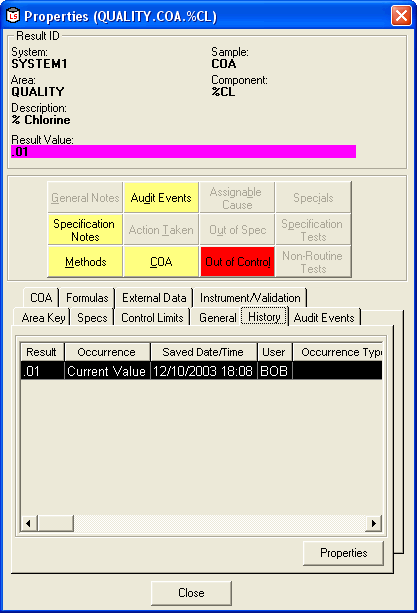Click the Action Taken button
Viewport: 417px width, 613px height.
point(161,230)
